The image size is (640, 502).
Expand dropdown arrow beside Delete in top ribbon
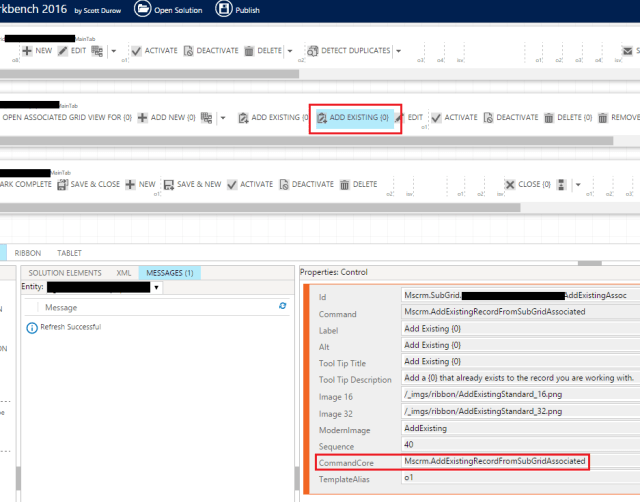[290, 50]
